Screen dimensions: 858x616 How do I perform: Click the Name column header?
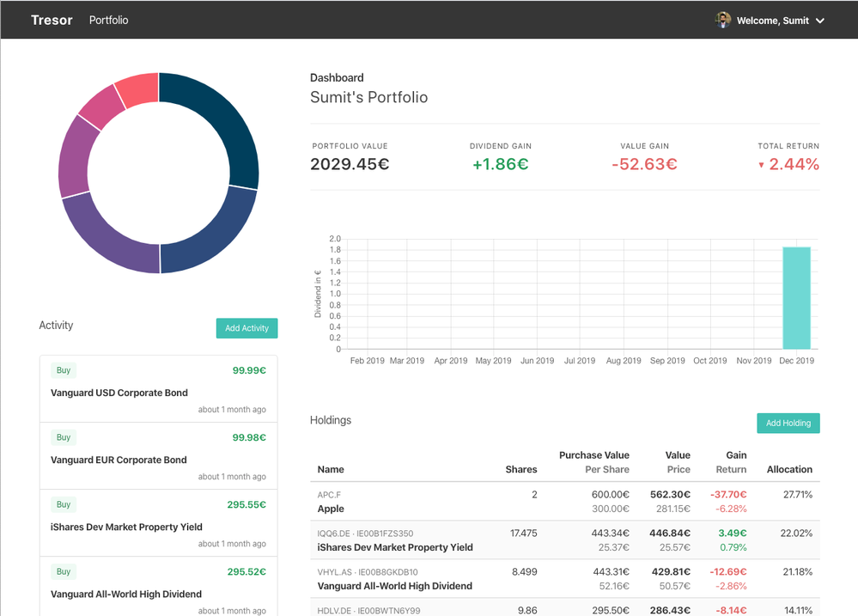tap(331, 469)
